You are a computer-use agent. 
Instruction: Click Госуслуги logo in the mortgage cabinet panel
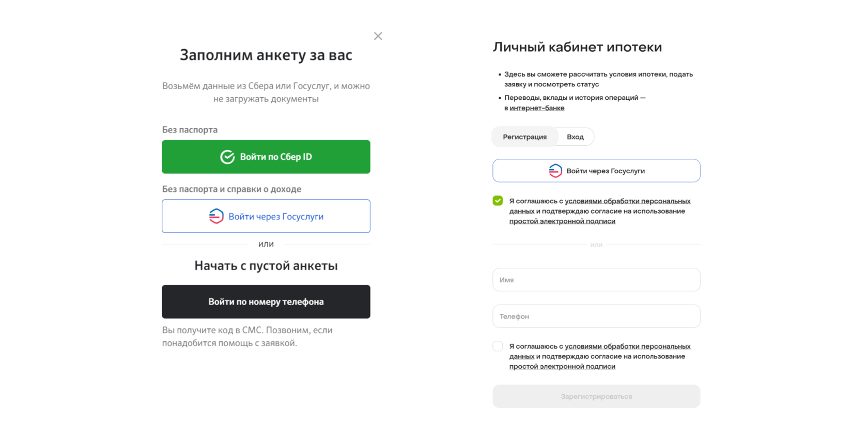[555, 171]
